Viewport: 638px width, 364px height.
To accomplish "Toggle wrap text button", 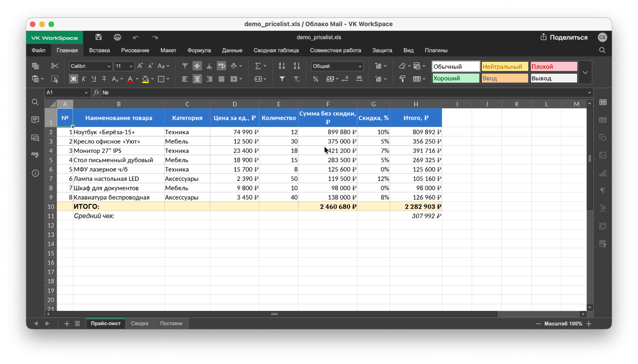I will click(x=221, y=66).
